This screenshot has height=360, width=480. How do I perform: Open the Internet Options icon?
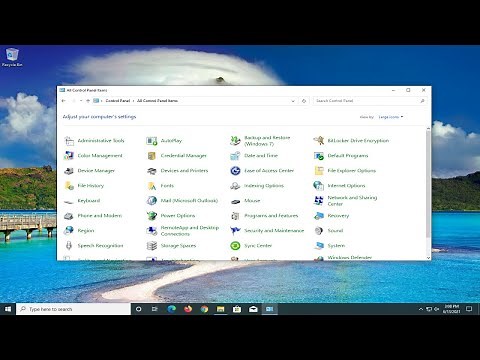coord(319,186)
